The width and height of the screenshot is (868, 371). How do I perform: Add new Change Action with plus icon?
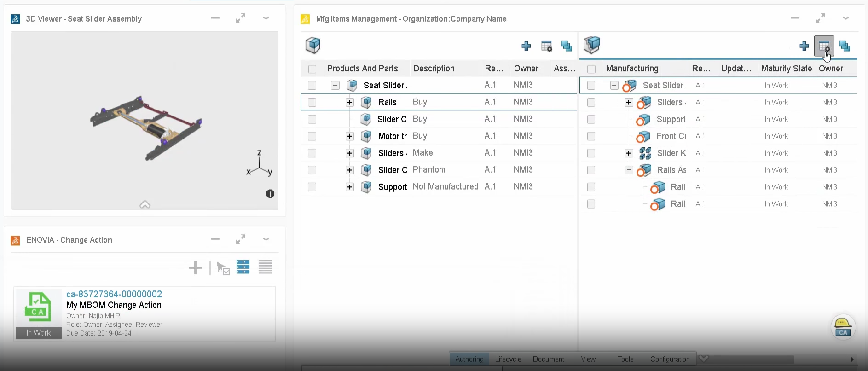coord(195,267)
